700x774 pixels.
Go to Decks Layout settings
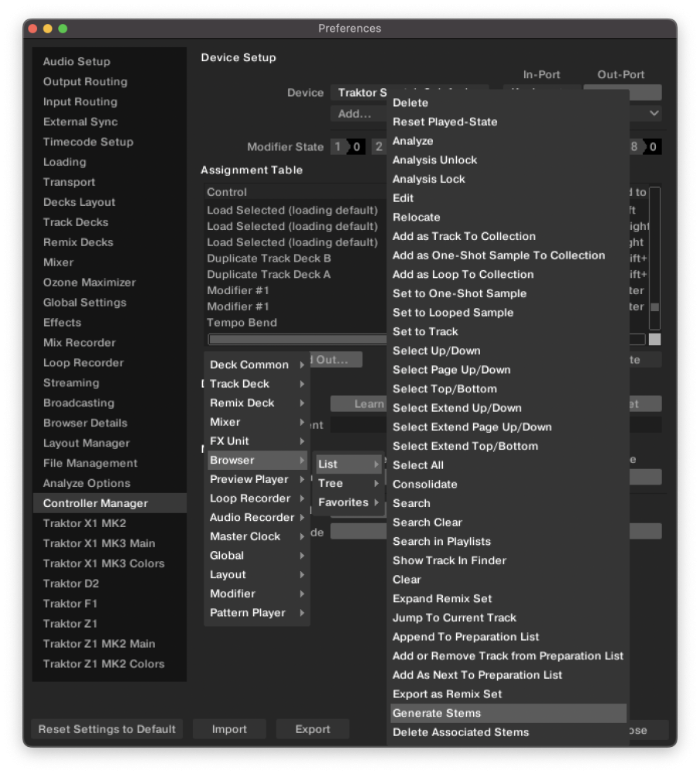[110, 202]
